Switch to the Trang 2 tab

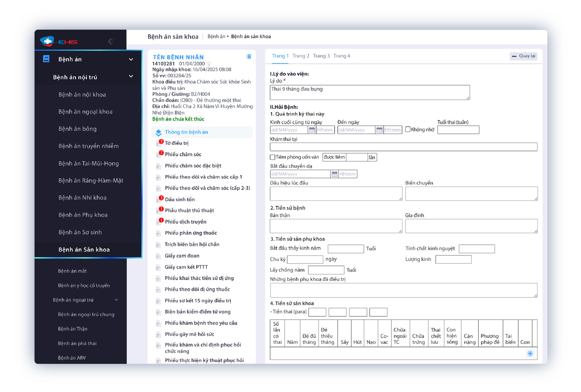tap(301, 56)
